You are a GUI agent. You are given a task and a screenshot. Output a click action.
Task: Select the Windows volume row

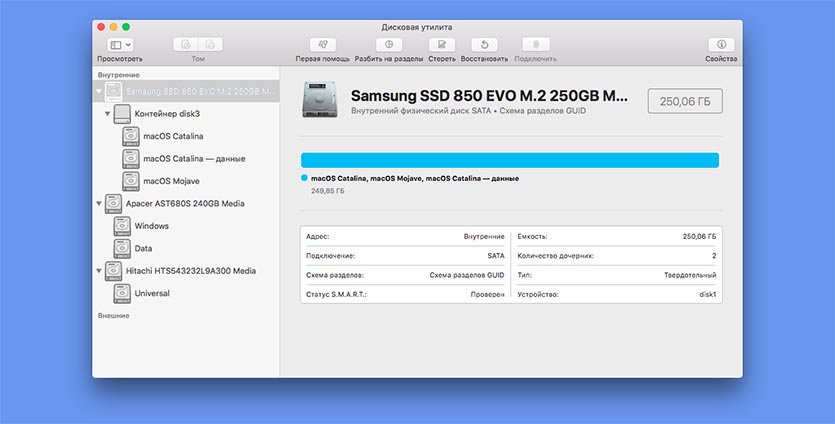185,226
